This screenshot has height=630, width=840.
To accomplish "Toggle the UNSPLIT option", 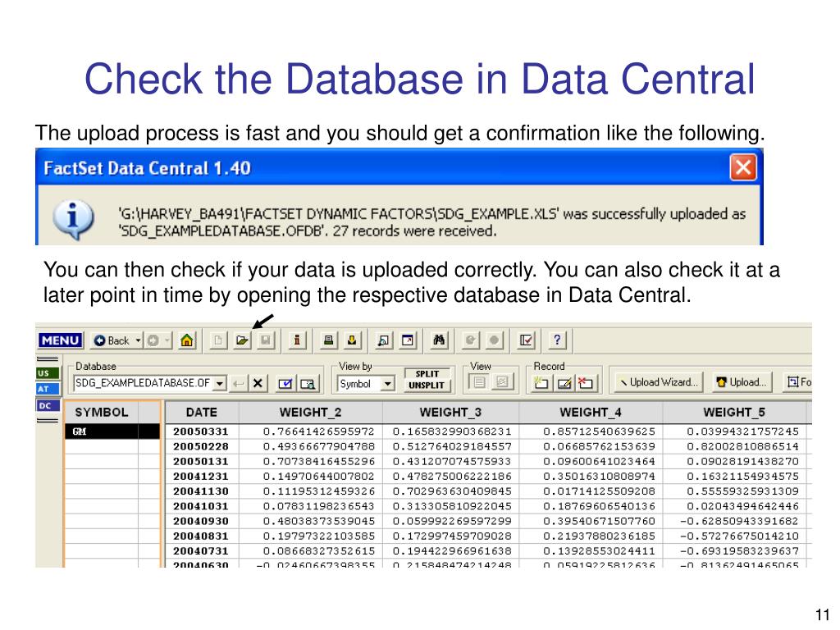I will (427, 386).
